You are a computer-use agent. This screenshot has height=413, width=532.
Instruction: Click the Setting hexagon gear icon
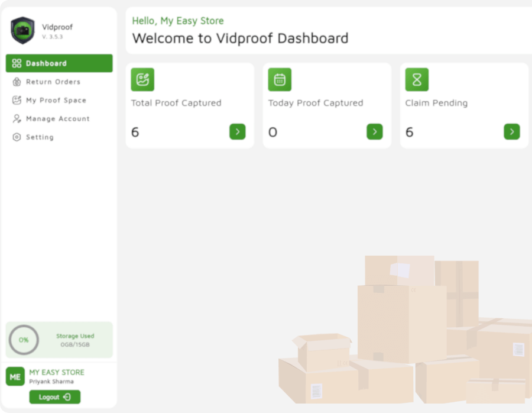click(x=17, y=137)
